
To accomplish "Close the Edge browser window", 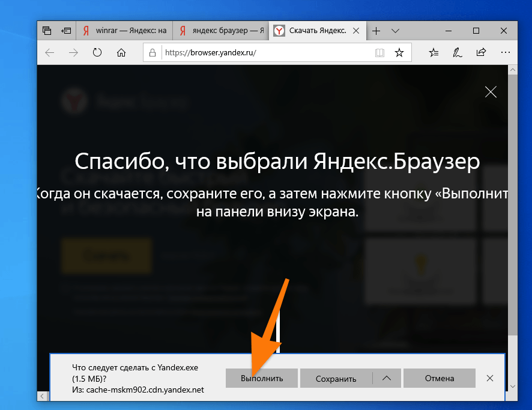I will coord(504,31).
